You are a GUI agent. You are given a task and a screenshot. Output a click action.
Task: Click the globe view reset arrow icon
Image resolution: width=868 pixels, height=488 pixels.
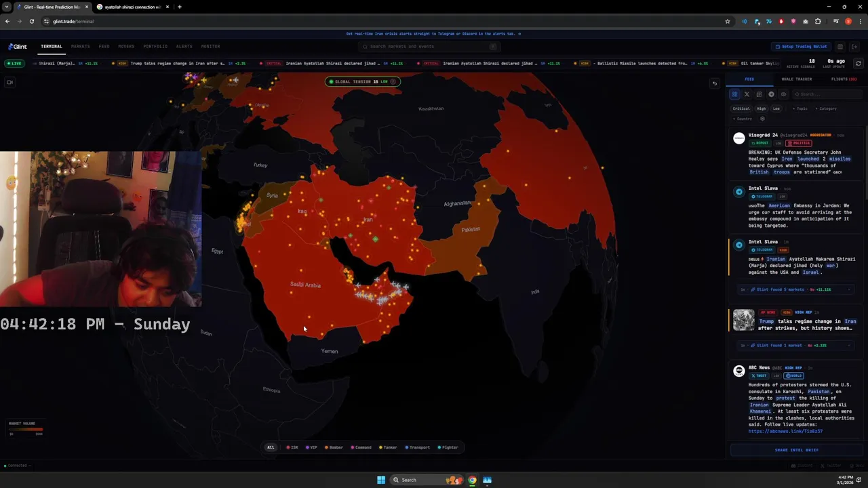(714, 83)
